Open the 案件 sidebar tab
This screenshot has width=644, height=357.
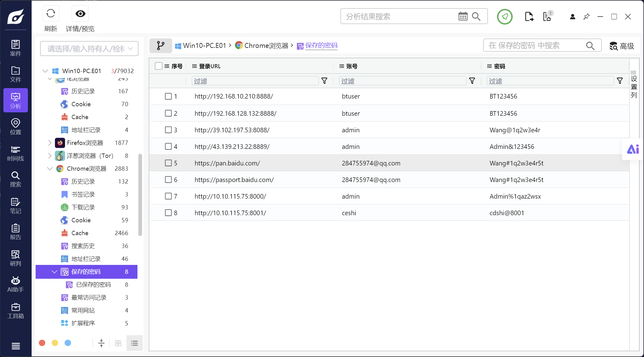pyautogui.click(x=16, y=48)
